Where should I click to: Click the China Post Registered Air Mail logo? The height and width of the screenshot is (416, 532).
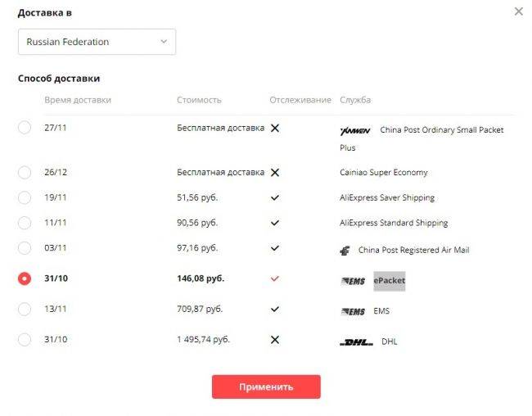(345, 251)
